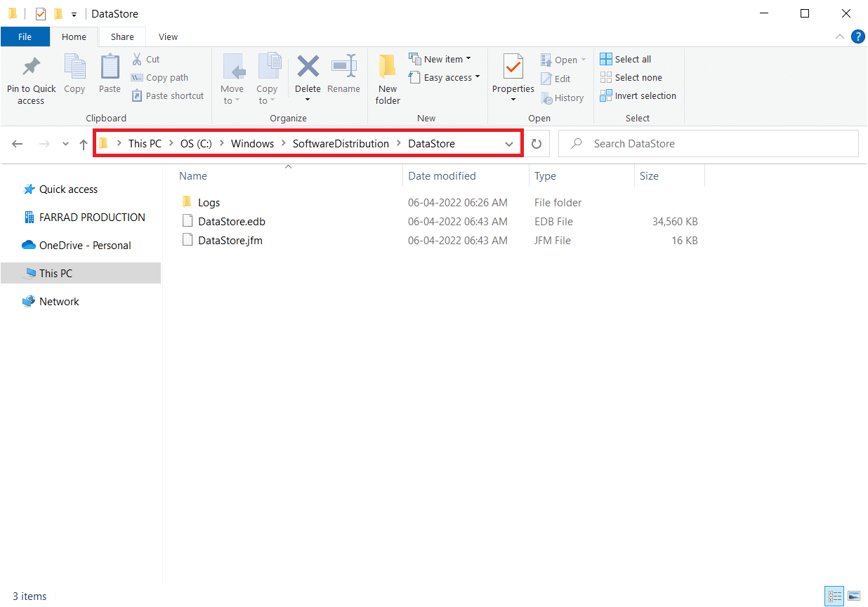Viewport: 868px width, 607px height.
Task: Click Windows in address path
Action: [252, 143]
